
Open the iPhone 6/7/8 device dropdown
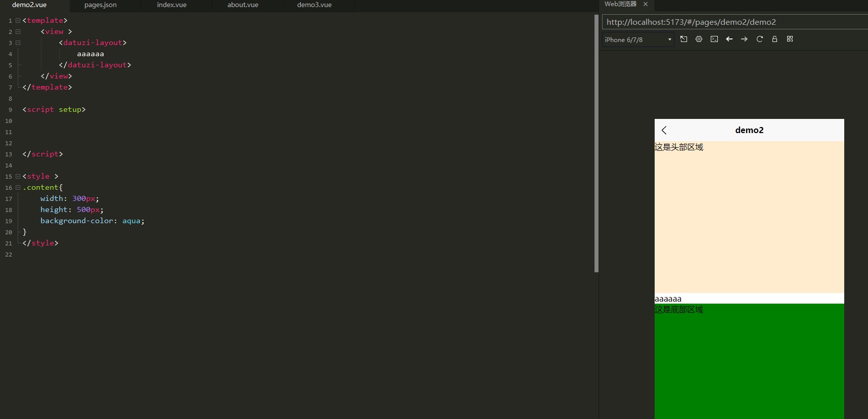tap(638, 39)
